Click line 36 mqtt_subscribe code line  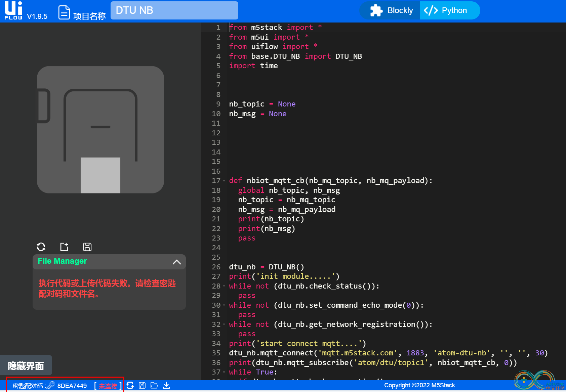(x=373, y=363)
